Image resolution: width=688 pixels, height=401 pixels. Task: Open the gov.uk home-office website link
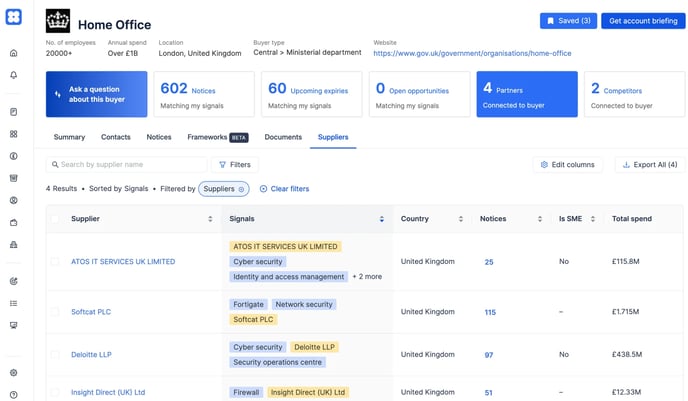point(472,53)
